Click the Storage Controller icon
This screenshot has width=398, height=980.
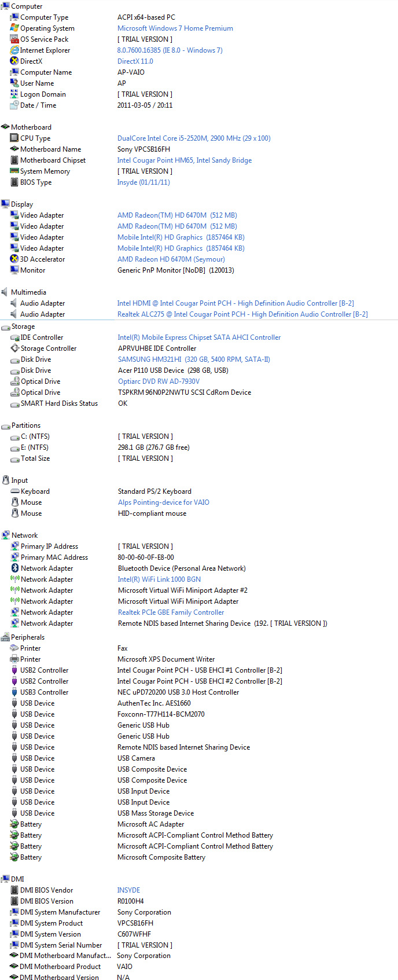pos(15,348)
